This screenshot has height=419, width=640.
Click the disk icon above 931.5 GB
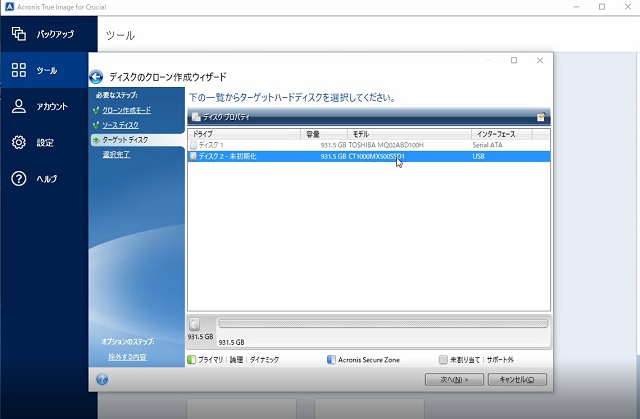coord(195,324)
